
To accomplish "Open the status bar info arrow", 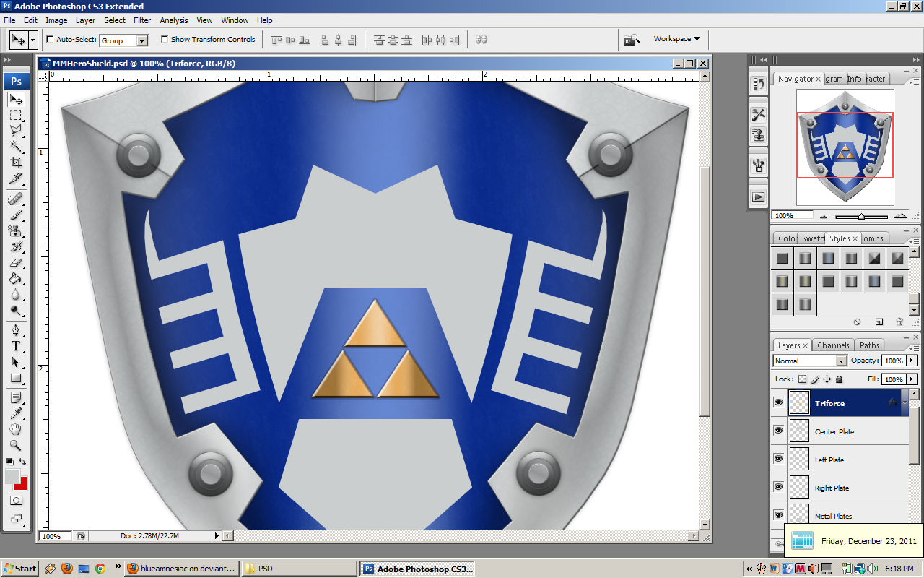I will point(216,536).
